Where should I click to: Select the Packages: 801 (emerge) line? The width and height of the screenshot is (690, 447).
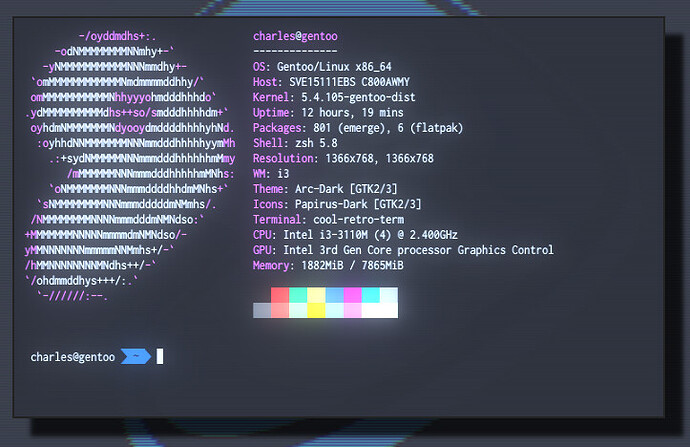tap(358, 128)
